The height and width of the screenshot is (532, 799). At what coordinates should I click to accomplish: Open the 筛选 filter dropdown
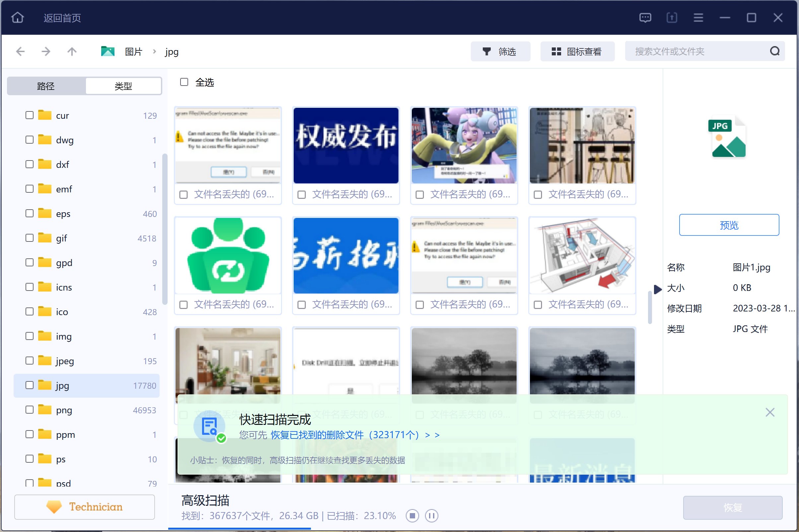tap(500, 51)
